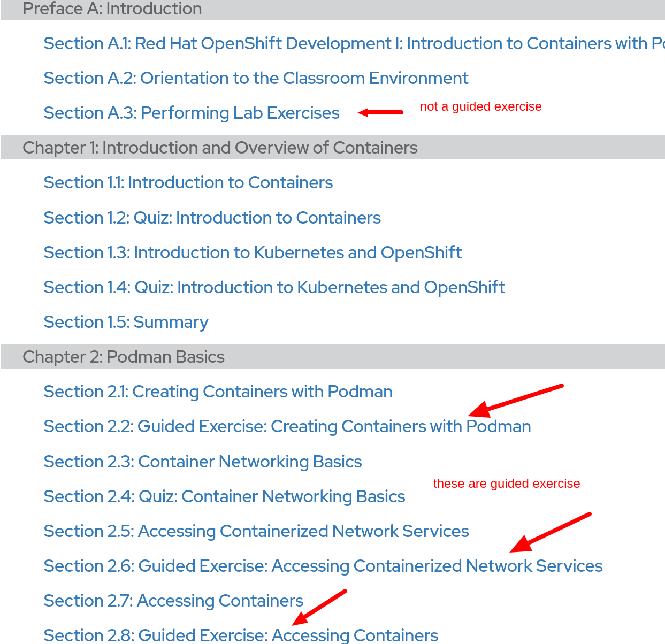This screenshot has height=644, width=665.
Task: Open Quiz: Introduction to Kubernetes and OpenShift
Action: click(x=274, y=287)
